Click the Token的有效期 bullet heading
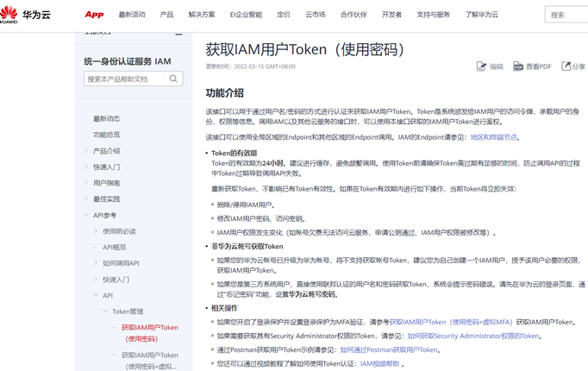Viewport: 588px width, 371px height. (x=234, y=153)
